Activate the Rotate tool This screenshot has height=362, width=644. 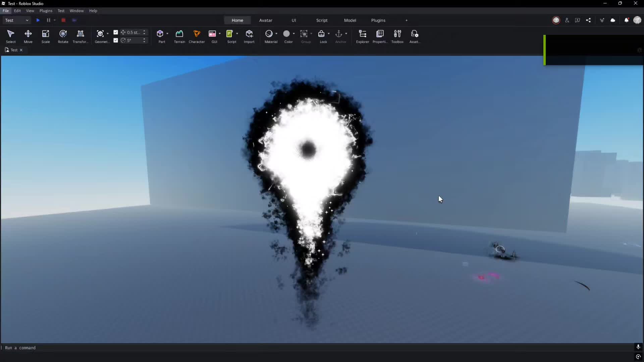[63, 37]
